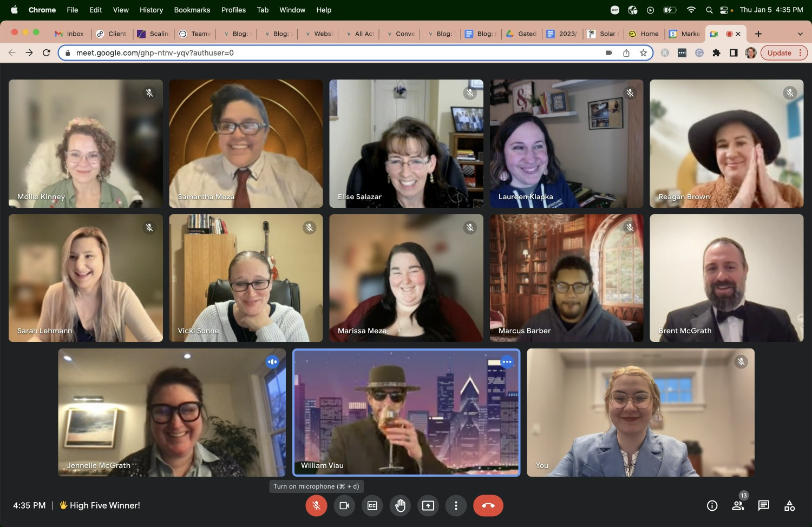Click the speaking indicator on Jennelle McGrath tile
Viewport: 812px width, 527px height.
(x=272, y=361)
